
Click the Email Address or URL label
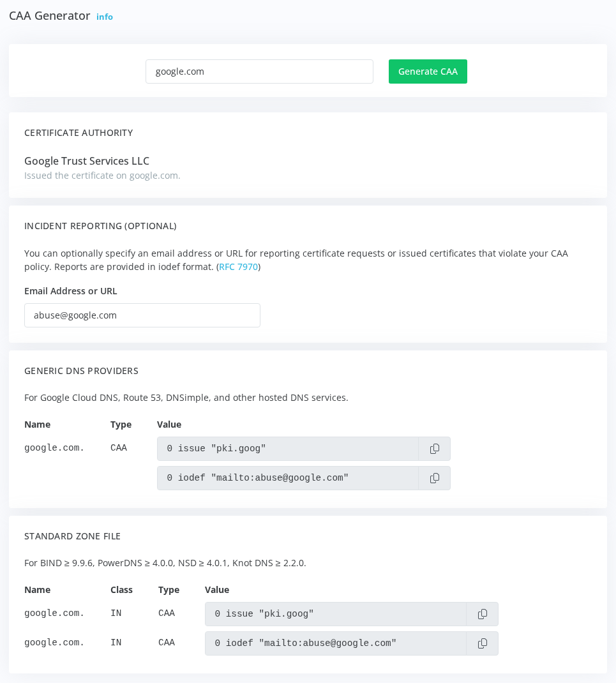click(x=71, y=291)
